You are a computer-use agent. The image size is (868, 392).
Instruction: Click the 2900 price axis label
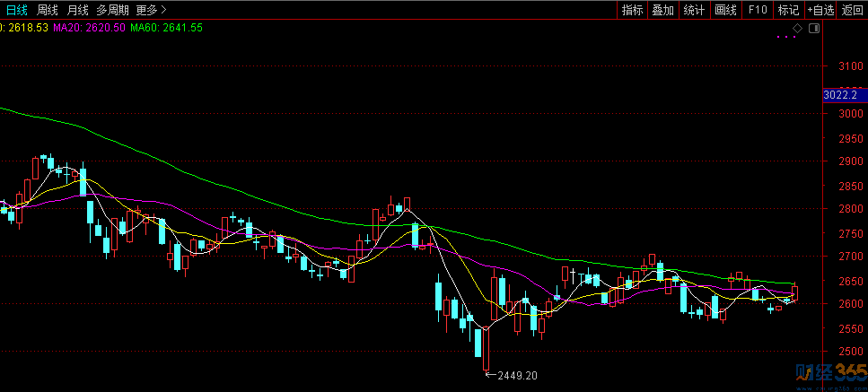[x=851, y=161]
